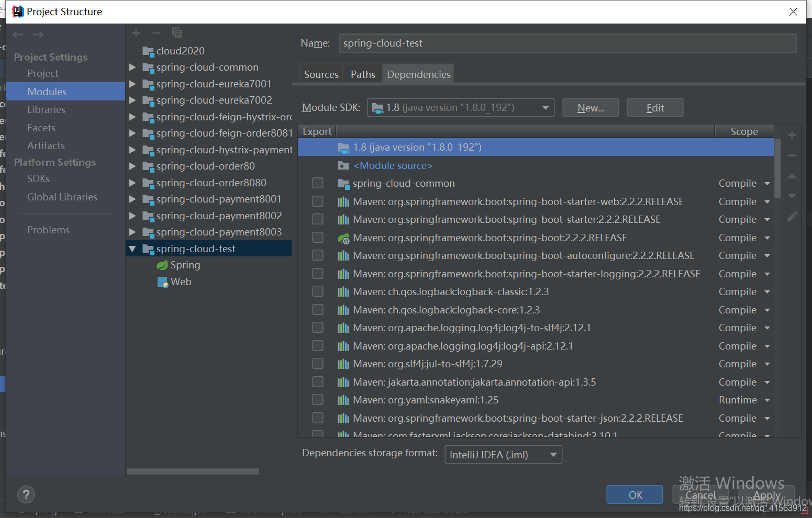Toggle export for spring-boot-autoconfigure
Screen dimensions: 812x518
(x=318, y=255)
